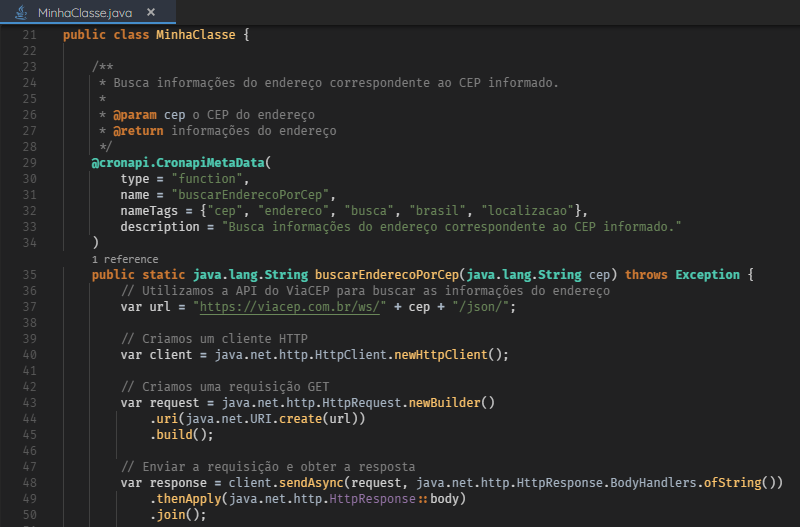Click the comment 'Enviar a requisição e obter a resposta'

coord(268,467)
